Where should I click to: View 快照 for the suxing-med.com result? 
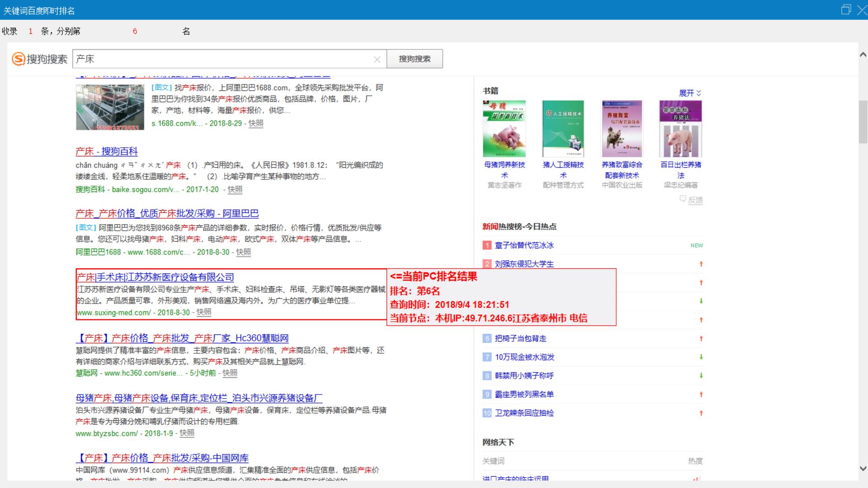coord(204,312)
